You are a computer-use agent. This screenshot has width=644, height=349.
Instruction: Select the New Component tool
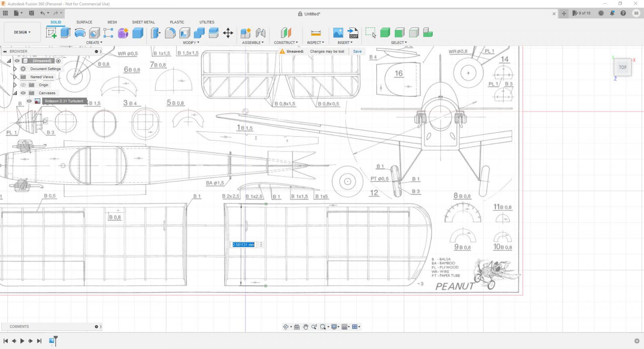[x=246, y=33]
